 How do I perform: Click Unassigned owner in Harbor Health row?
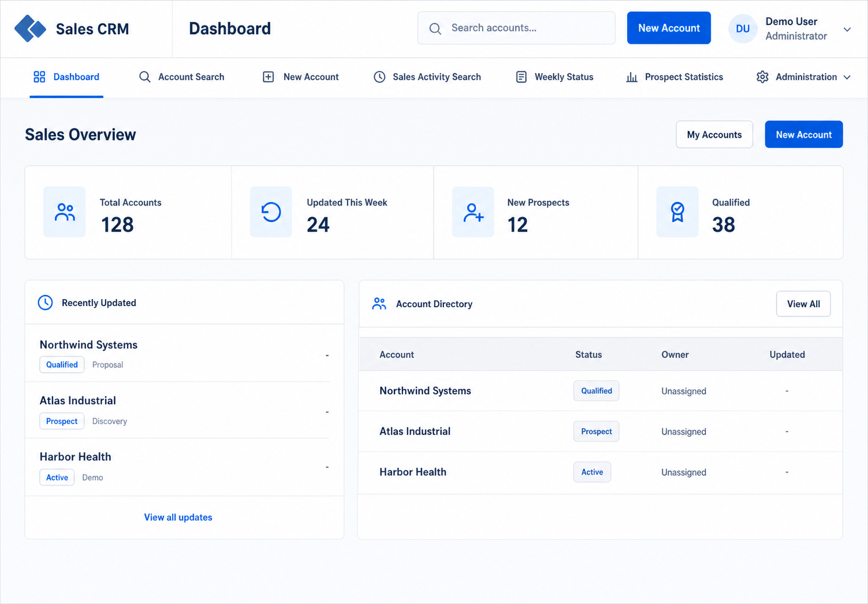click(684, 472)
